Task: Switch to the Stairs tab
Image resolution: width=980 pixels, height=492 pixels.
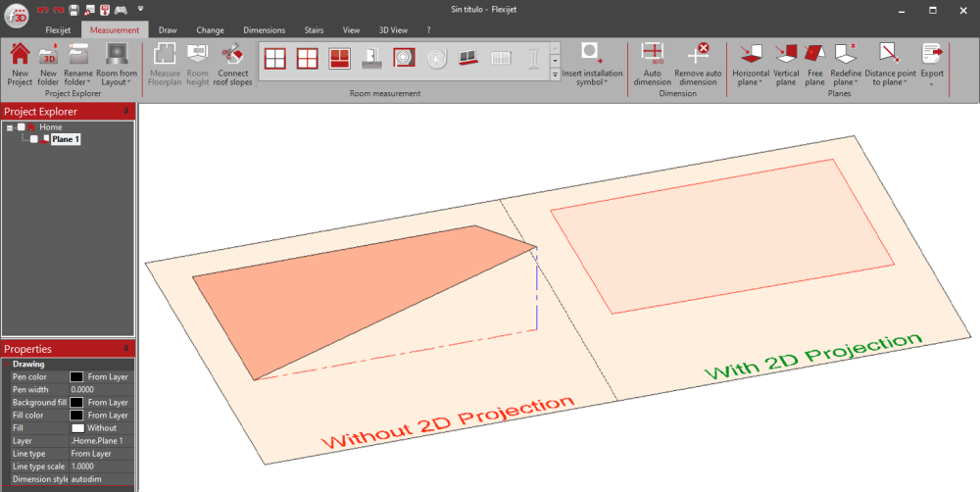Action: (314, 30)
